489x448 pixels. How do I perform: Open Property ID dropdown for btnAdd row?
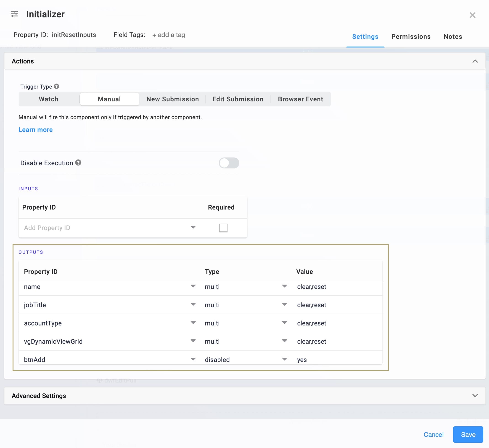tap(193, 359)
